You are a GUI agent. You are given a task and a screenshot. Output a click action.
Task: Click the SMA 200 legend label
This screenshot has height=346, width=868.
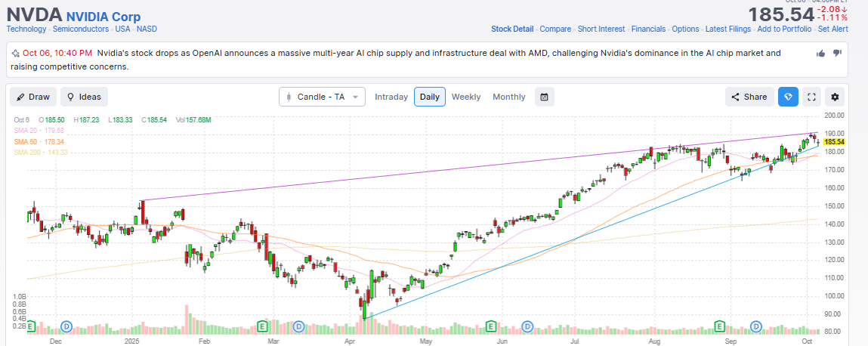click(41, 153)
